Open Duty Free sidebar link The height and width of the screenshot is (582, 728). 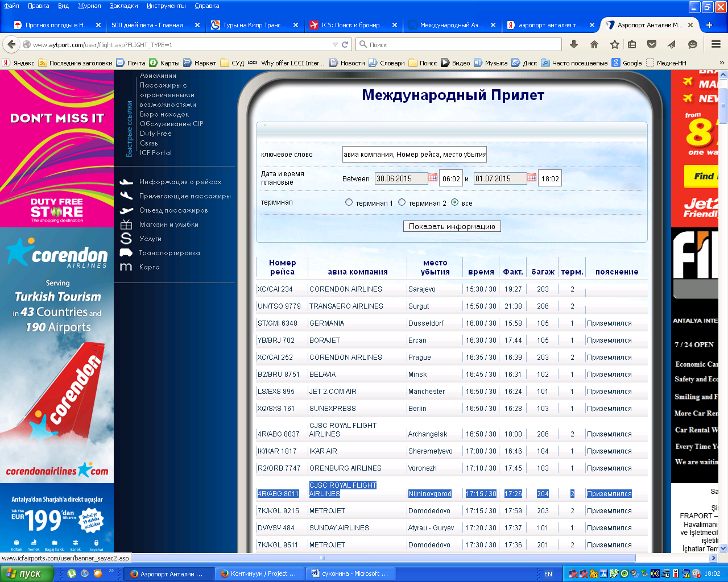[156, 134]
